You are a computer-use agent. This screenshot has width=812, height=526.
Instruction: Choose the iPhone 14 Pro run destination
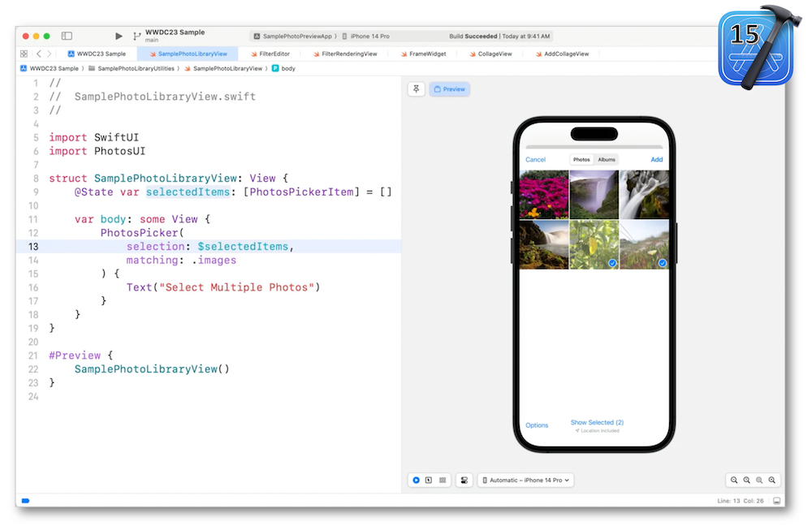pyautogui.click(x=366, y=37)
